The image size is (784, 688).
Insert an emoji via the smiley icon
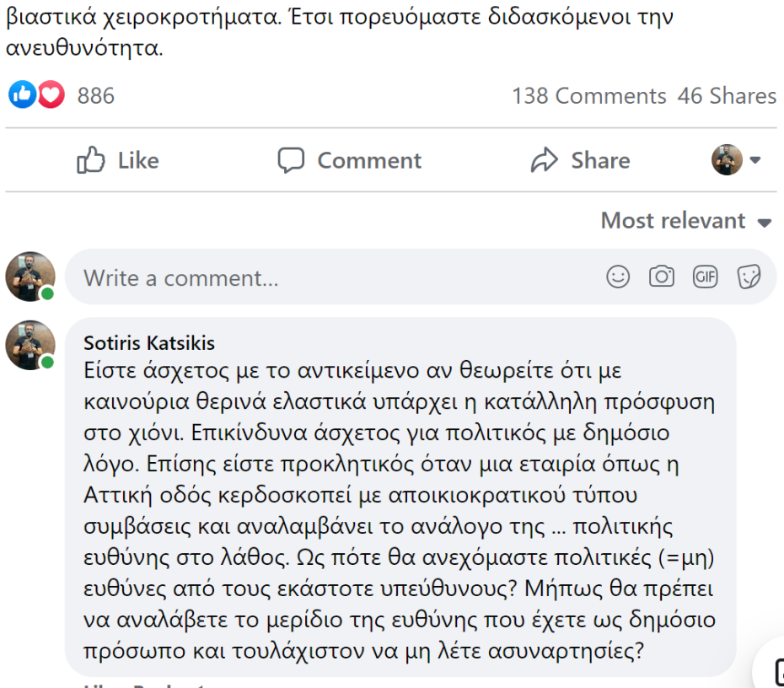click(618, 277)
